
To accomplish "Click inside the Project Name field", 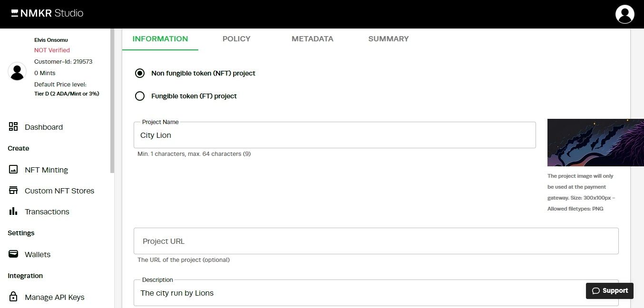I will click(x=333, y=135).
